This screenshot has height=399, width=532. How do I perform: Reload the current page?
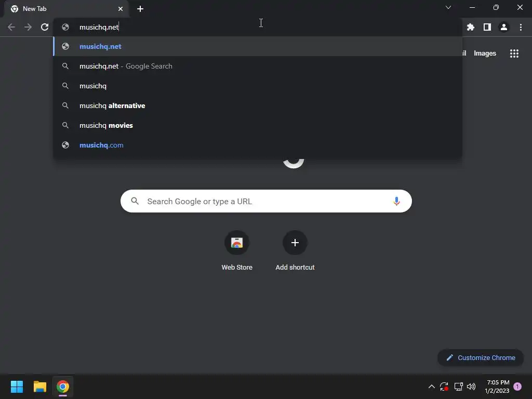[45, 27]
